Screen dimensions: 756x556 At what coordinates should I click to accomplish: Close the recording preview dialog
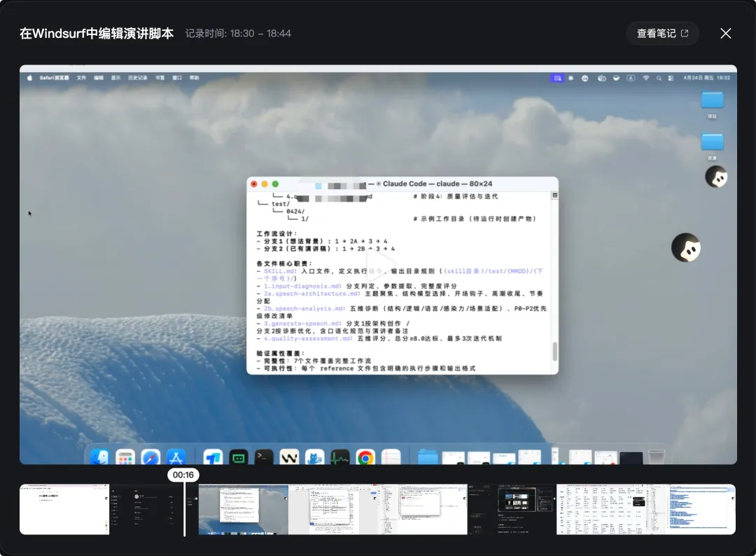pos(726,34)
